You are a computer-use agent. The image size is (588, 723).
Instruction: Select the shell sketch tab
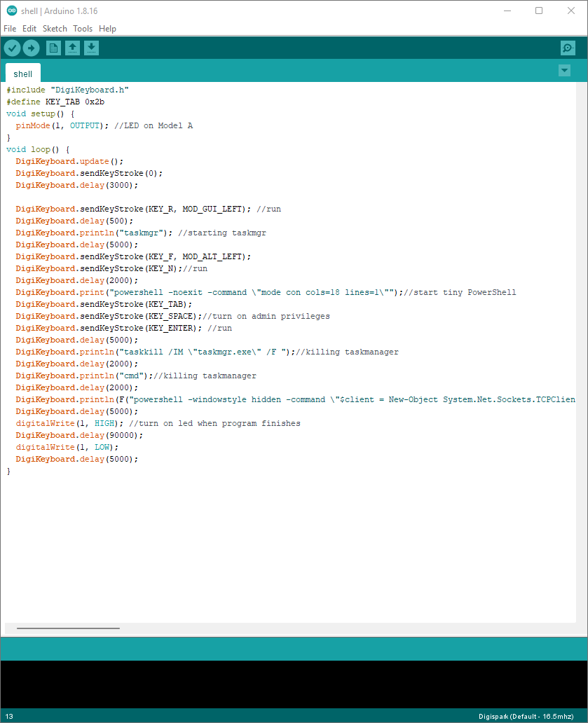(x=23, y=74)
